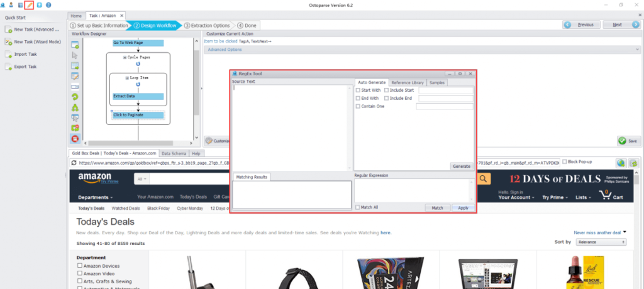Open the Sort by Relevance dropdown
The height and width of the screenshot is (289, 644).
[x=601, y=243]
